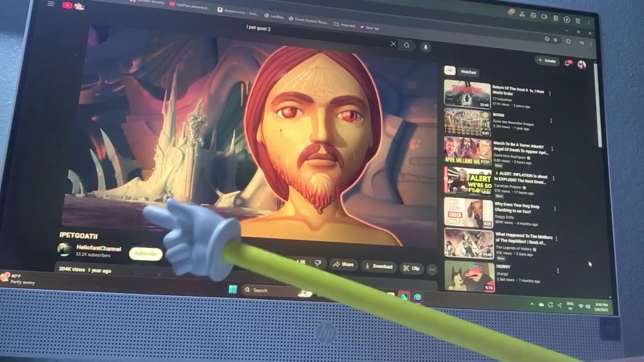Click the camcorder toolbar icon

544,17
